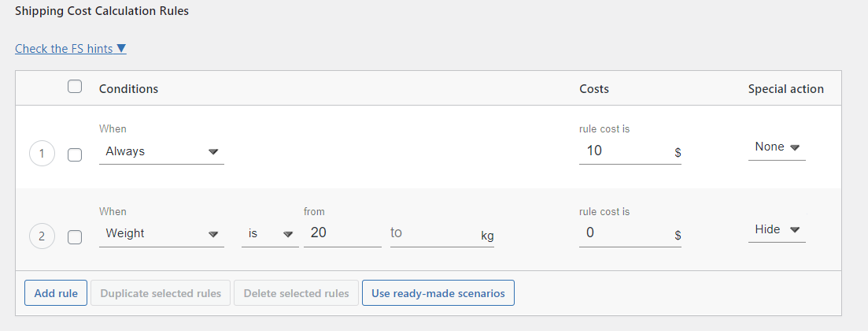The width and height of the screenshot is (868, 331).
Task: Click the arrow icon next to Hide
Action: click(x=795, y=229)
